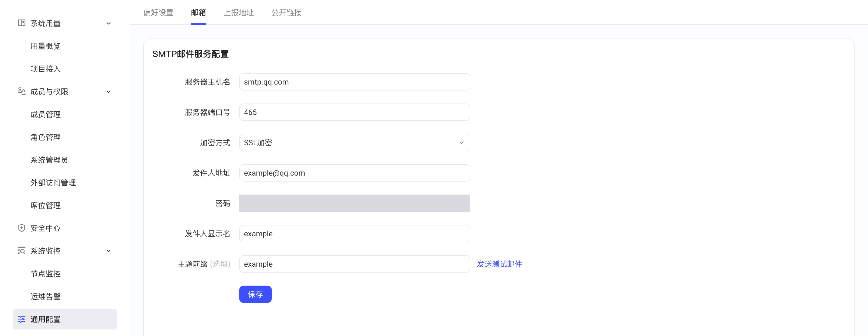Go to 运维告警 page
The width and height of the screenshot is (868, 336).
[46, 296]
